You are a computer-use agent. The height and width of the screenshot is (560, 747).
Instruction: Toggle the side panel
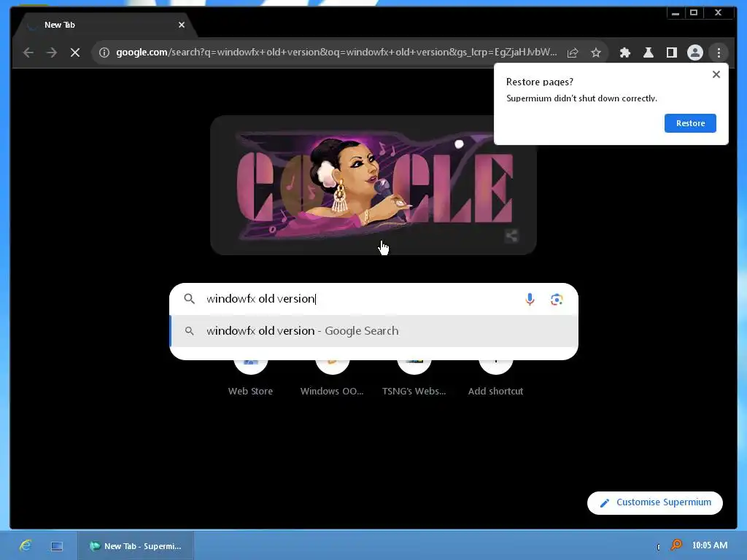point(672,52)
